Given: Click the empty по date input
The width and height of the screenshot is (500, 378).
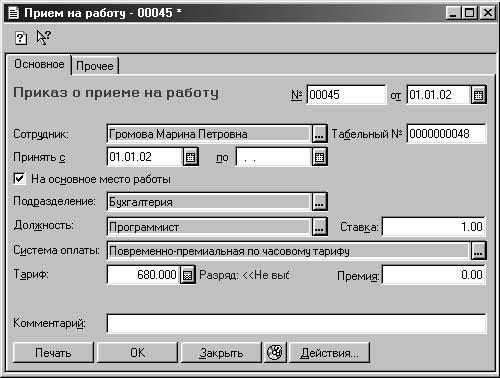Looking at the screenshot, I should tap(274, 157).
